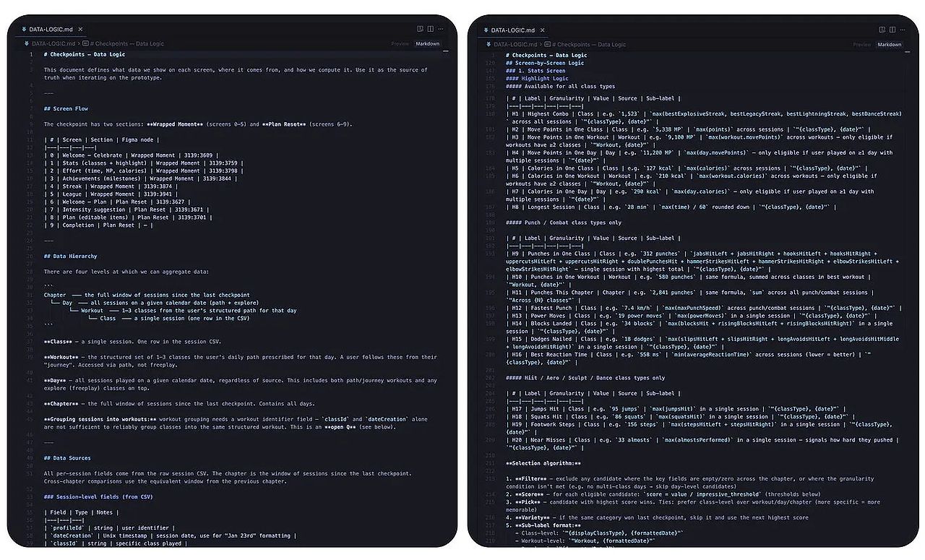Click DATA-LOGIC.md breadcrumb in right editor
The height and width of the screenshot is (560, 925).
tap(514, 44)
